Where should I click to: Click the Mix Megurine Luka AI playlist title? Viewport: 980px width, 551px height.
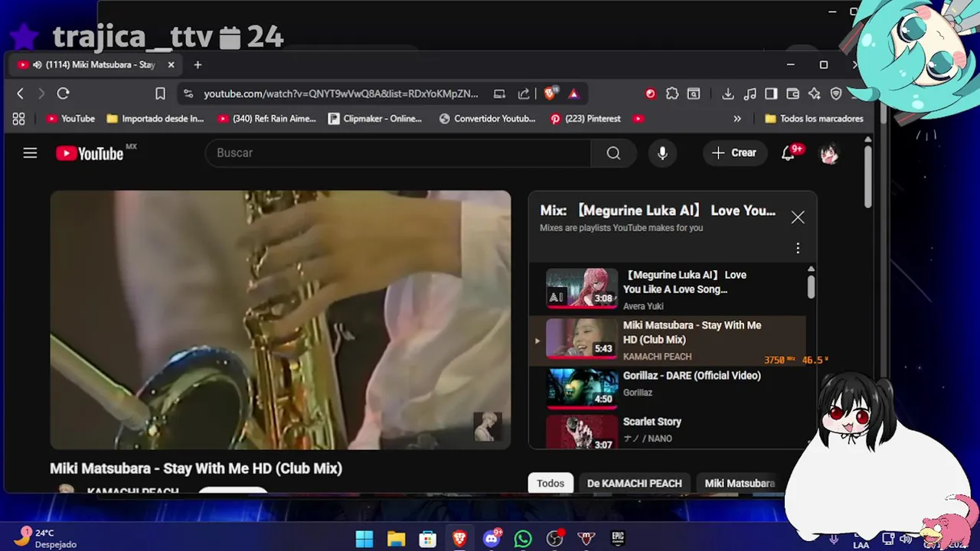pyautogui.click(x=658, y=210)
